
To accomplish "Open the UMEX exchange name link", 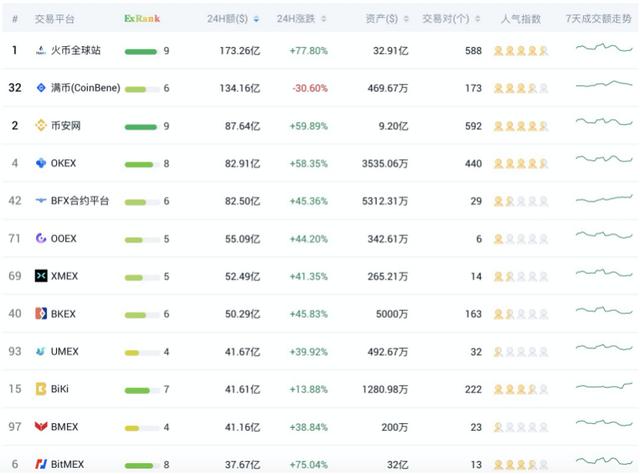I will pos(64,351).
